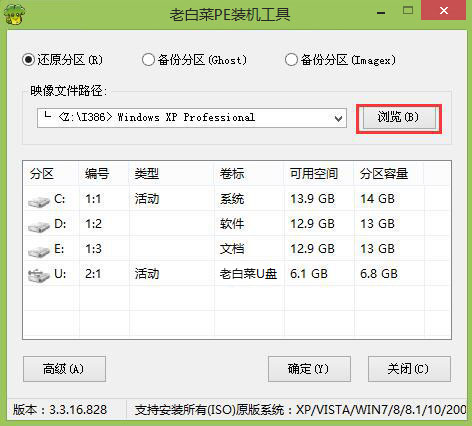Select the D: drive icon
The height and width of the screenshot is (426, 472).
click(x=39, y=226)
